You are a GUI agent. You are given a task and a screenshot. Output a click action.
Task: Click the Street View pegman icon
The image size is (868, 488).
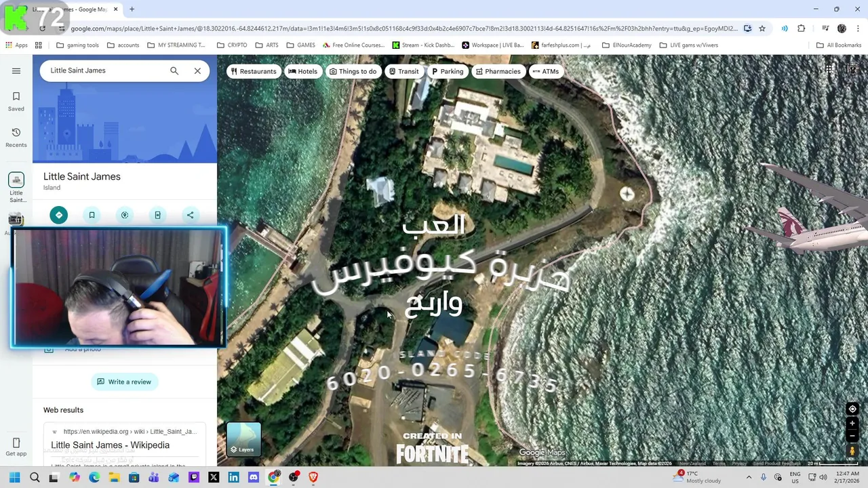click(x=852, y=451)
